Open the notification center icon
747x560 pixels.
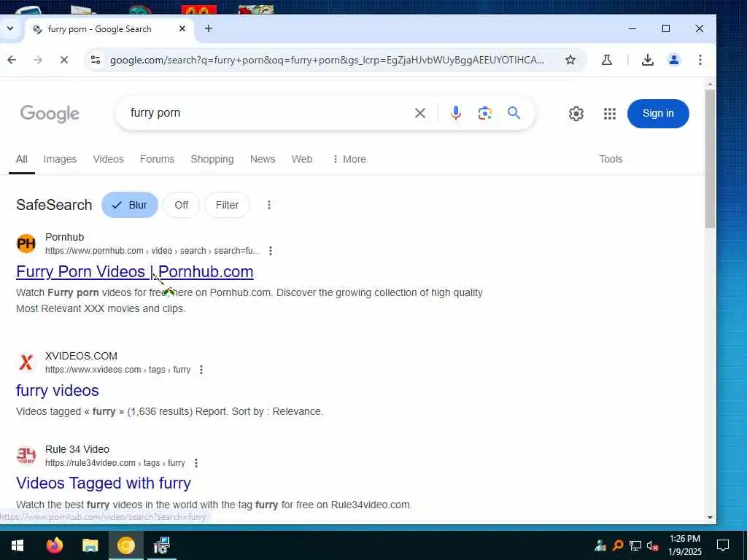click(723, 545)
